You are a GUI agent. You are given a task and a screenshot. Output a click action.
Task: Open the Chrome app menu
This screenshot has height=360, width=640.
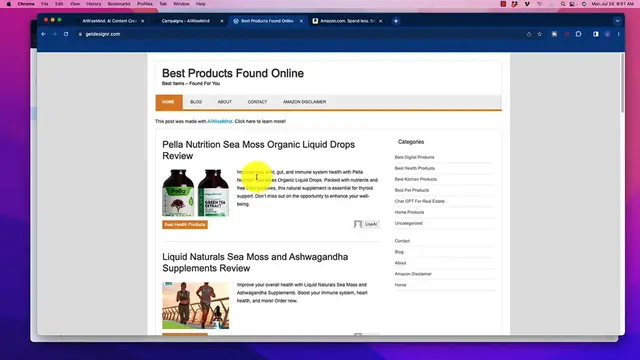coord(26,4)
